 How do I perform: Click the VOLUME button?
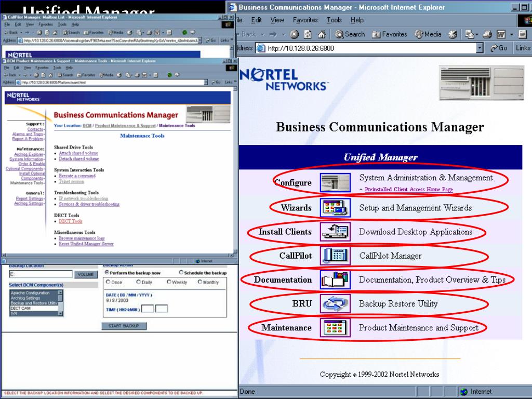point(86,274)
